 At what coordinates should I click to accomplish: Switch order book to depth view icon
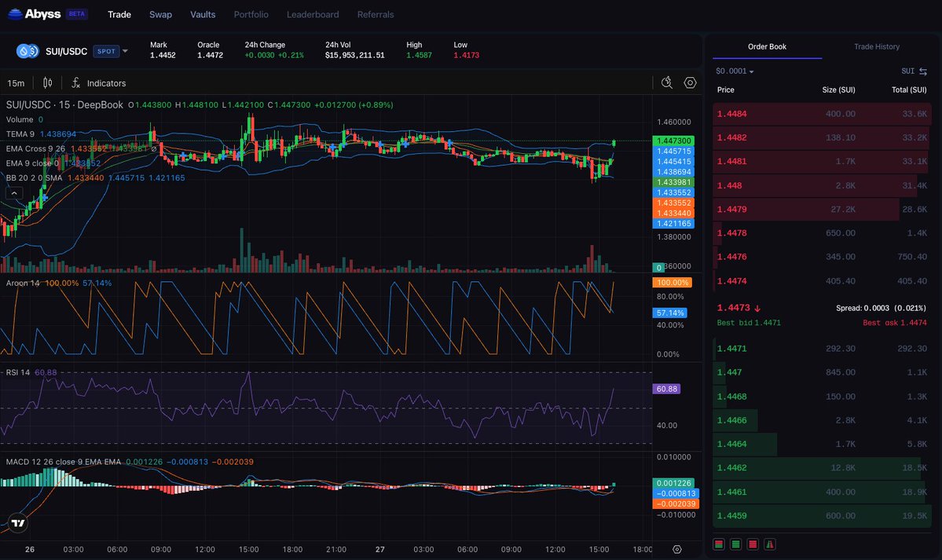[x=771, y=544]
